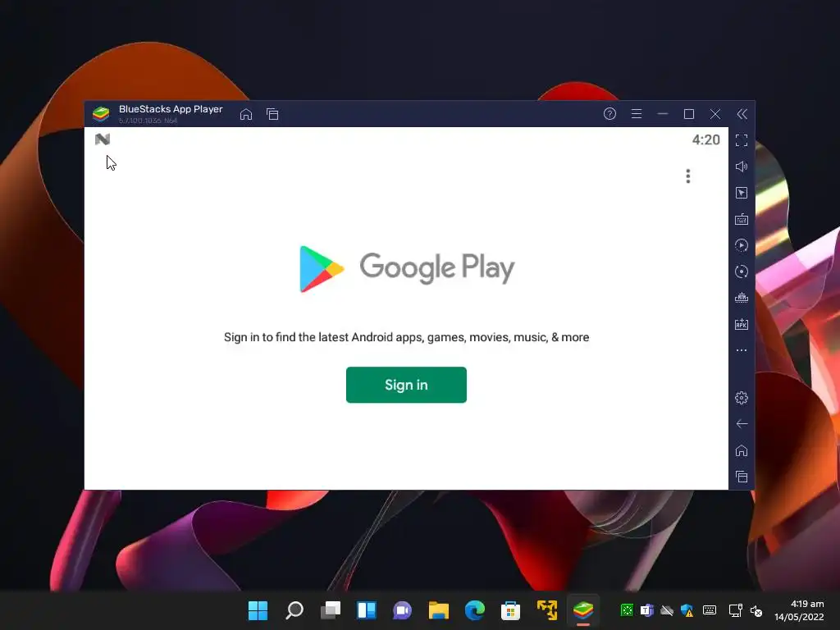The image size is (840, 630).
Task: Open the Windows Start menu
Action: [258, 610]
